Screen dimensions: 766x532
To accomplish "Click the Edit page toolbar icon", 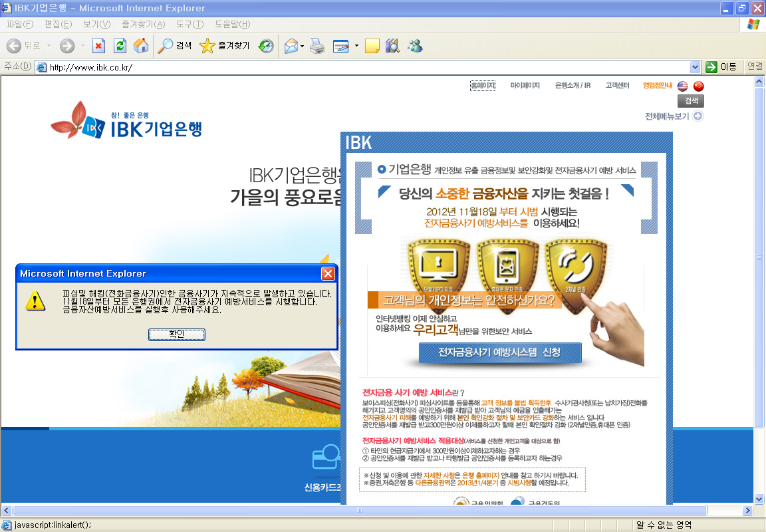I will click(x=341, y=46).
